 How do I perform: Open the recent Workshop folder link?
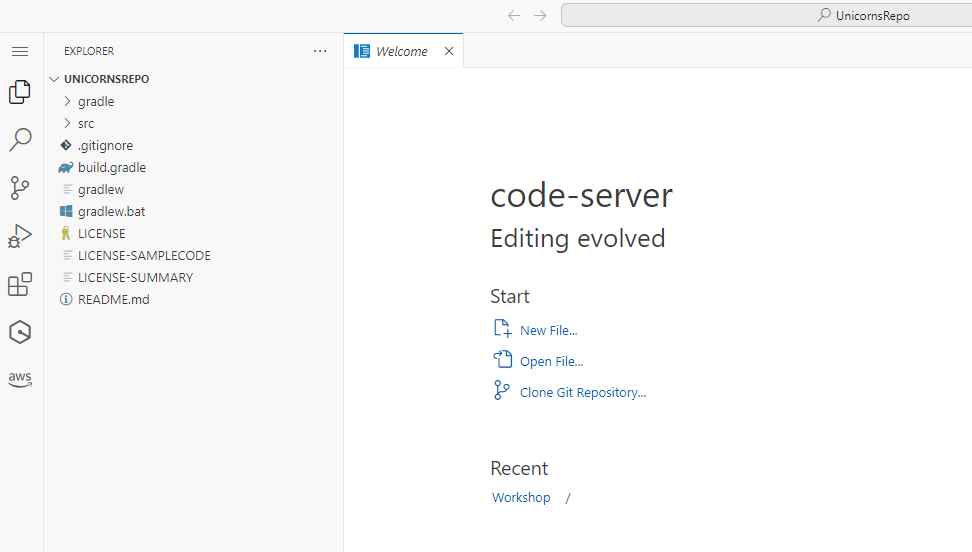click(521, 497)
